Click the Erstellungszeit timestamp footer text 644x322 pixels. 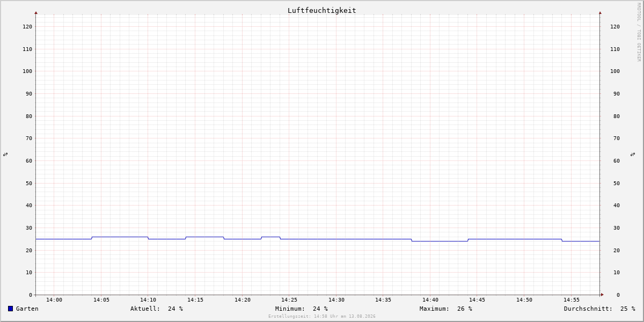coord(322,317)
